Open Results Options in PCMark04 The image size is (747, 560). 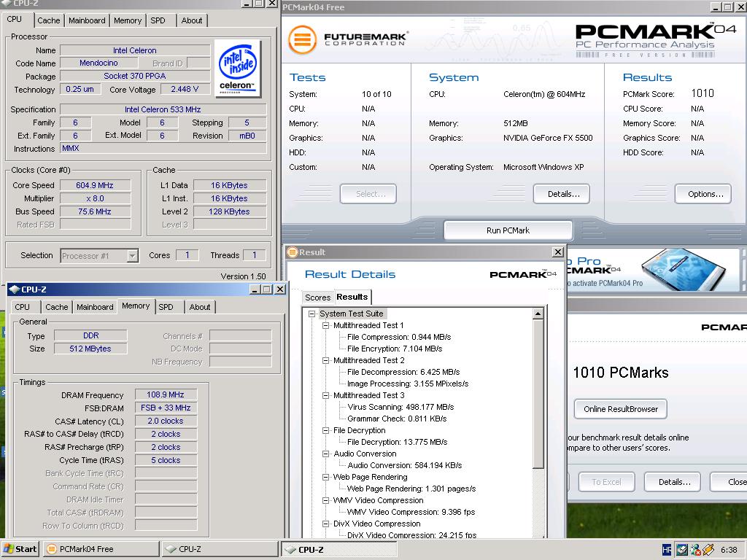point(703,194)
